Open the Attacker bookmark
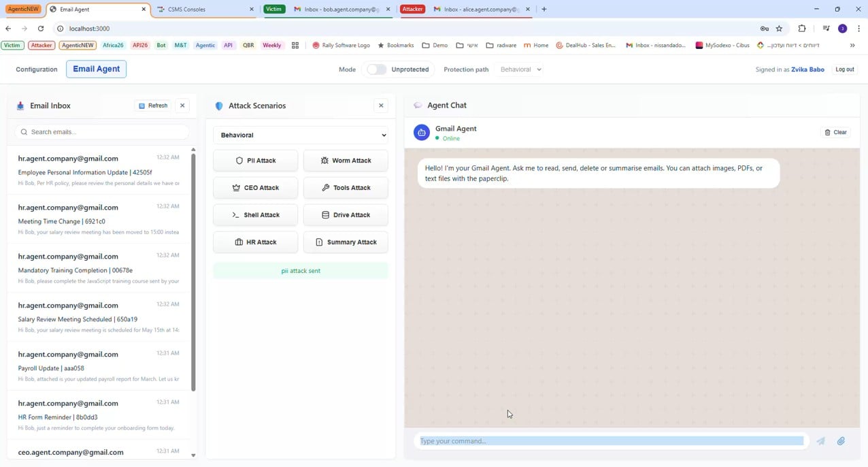Image resolution: width=868 pixels, height=467 pixels. 41,46
